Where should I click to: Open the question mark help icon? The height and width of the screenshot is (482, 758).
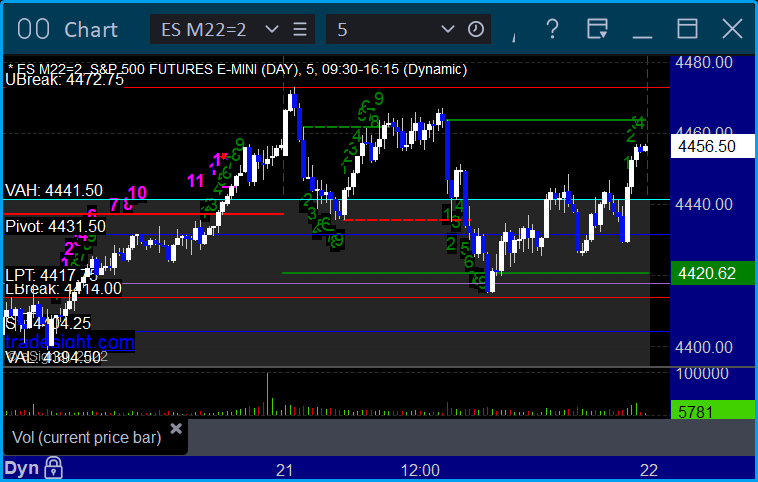point(552,29)
